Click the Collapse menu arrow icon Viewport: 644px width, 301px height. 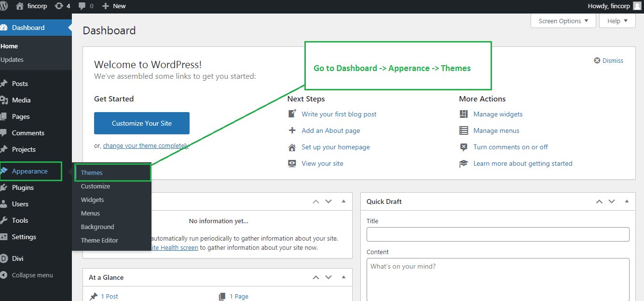click(4, 275)
